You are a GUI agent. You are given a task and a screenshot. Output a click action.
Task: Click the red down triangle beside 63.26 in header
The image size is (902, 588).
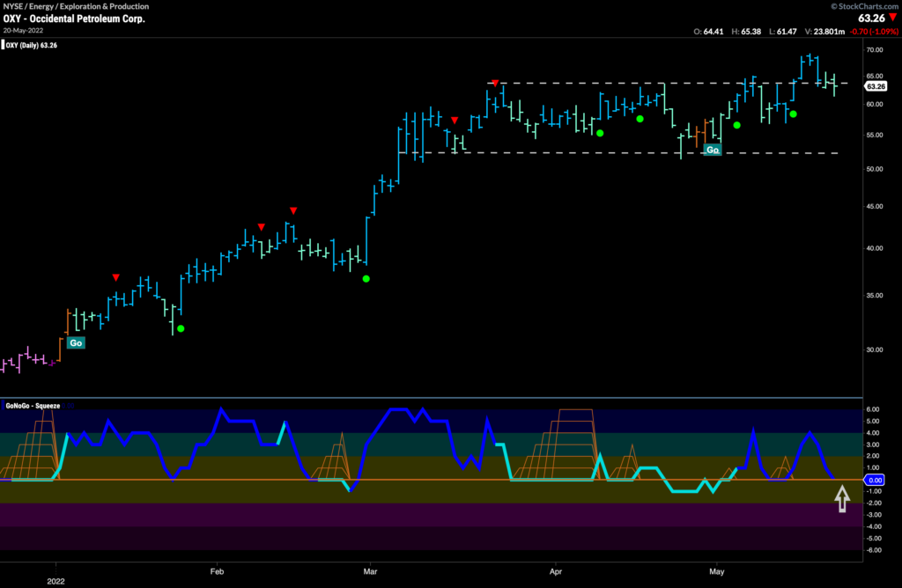click(x=893, y=18)
